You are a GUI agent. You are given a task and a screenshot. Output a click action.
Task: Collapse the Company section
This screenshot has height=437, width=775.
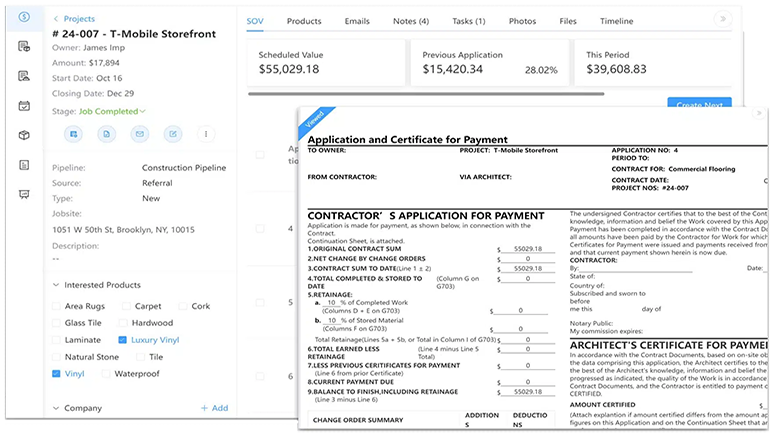[x=56, y=408]
